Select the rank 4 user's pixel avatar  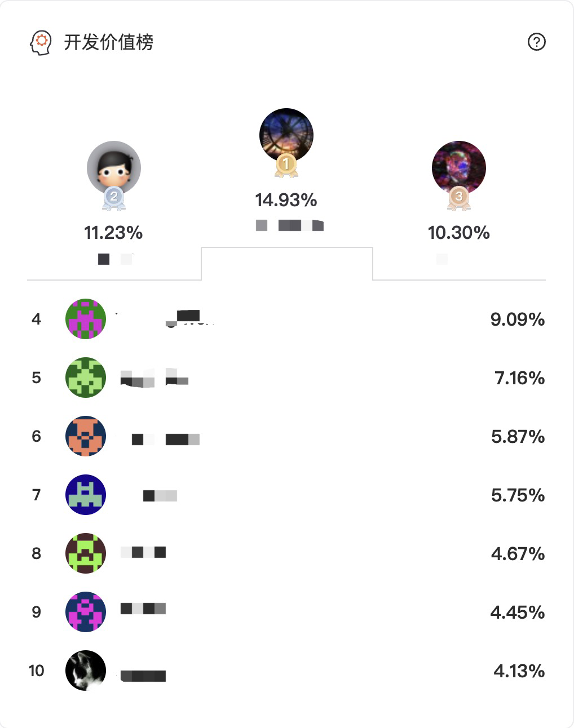86,319
